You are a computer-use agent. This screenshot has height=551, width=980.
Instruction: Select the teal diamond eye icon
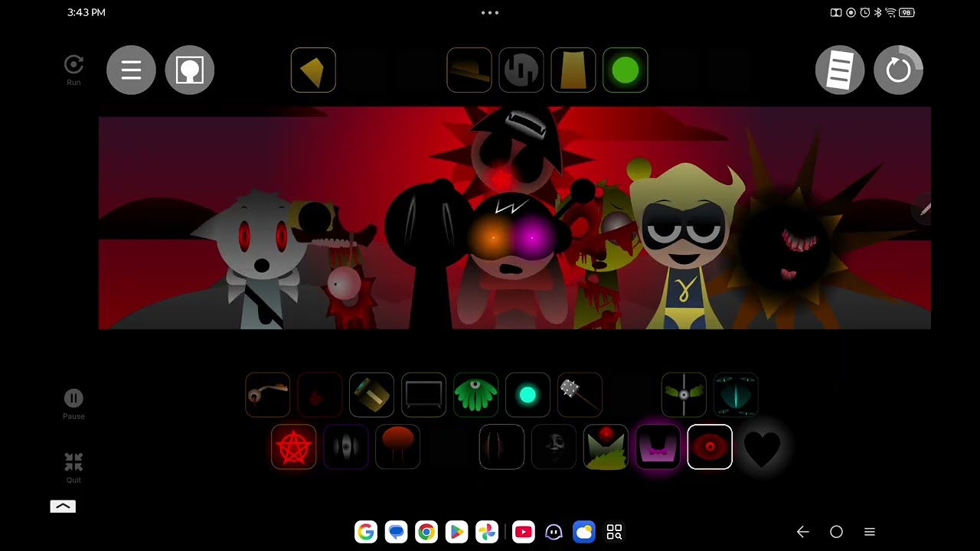[x=736, y=395]
